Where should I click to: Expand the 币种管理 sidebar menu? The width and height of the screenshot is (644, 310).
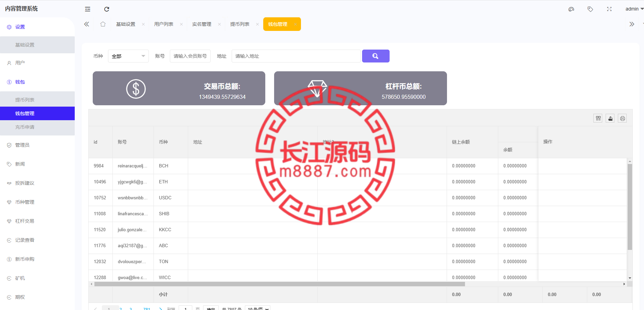point(37,202)
